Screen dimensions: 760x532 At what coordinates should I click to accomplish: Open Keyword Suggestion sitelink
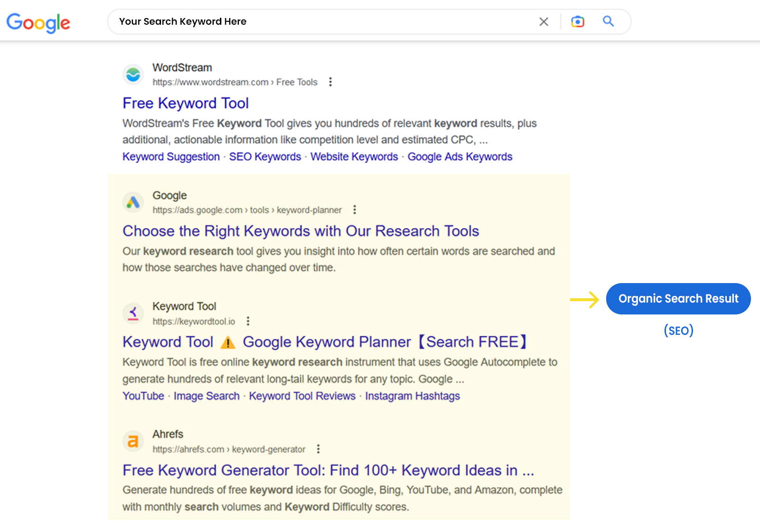tap(171, 157)
